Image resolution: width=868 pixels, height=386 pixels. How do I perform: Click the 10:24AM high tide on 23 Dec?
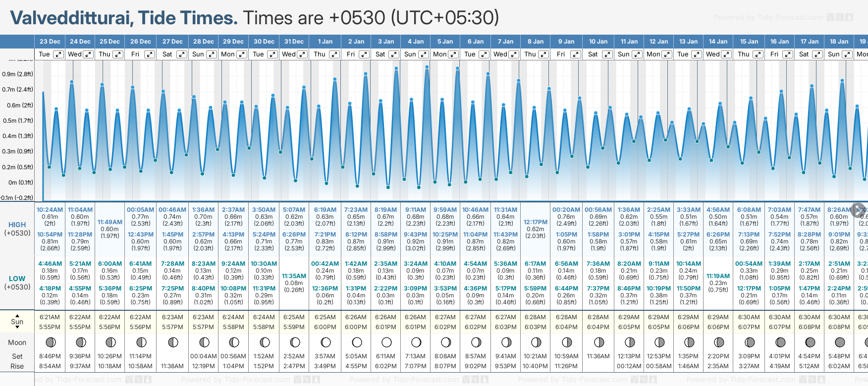pyautogui.click(x=50, y=210)
